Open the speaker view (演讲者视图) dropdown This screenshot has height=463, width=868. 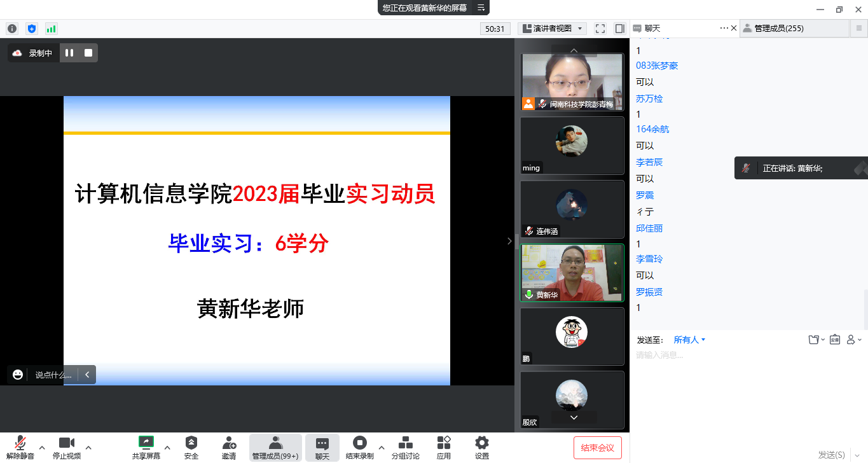(x=553, y=29)
